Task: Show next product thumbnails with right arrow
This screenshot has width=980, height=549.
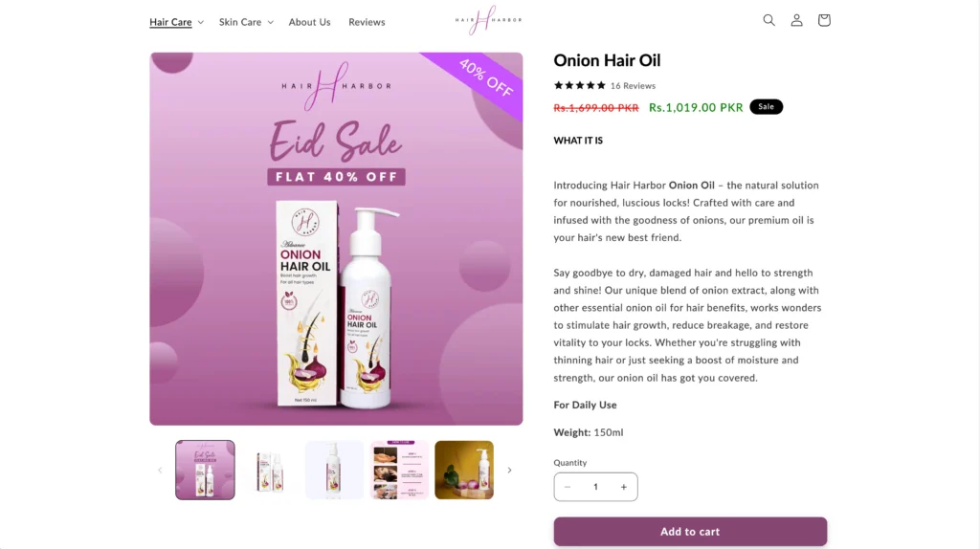Action: (509, 470)
